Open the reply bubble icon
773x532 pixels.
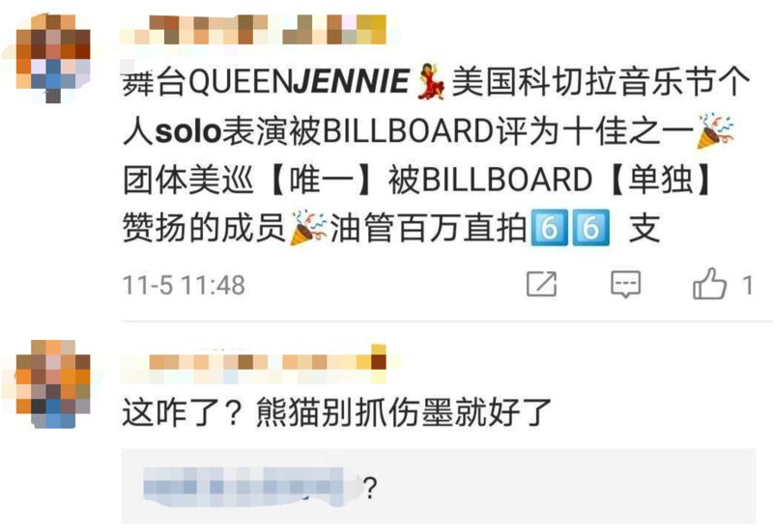[625, 284]
